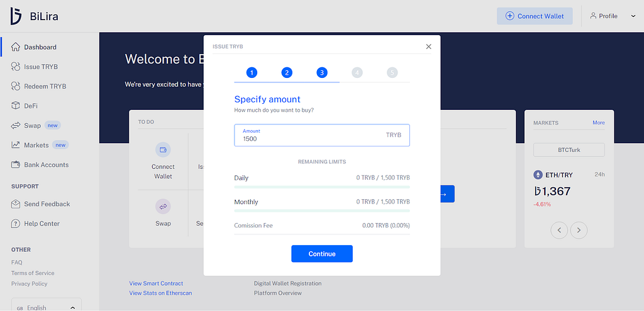The image size is (644, 311).
Task: Open Digital Wallet Registration link
Action: (x=287, y=283)
